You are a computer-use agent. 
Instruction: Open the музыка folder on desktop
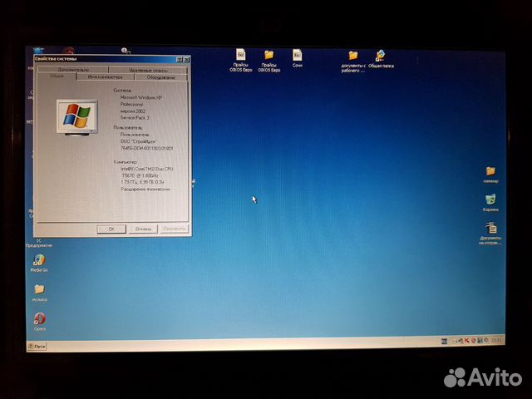39,289
